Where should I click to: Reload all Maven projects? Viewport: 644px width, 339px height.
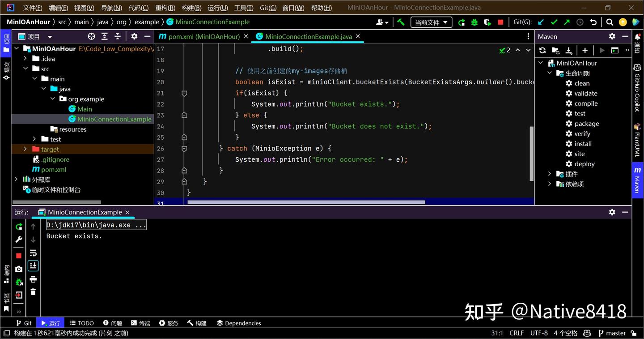click(x=542, y=50)
